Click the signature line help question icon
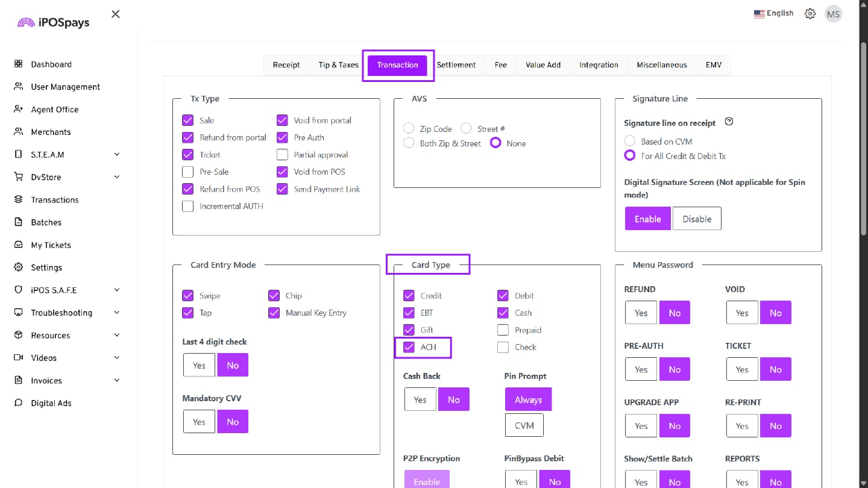This screenshot has height=488, width=868. 729,122
